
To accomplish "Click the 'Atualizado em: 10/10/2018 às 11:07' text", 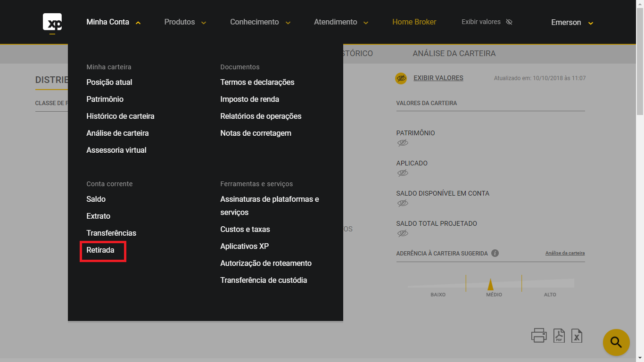I will point(540,78).
